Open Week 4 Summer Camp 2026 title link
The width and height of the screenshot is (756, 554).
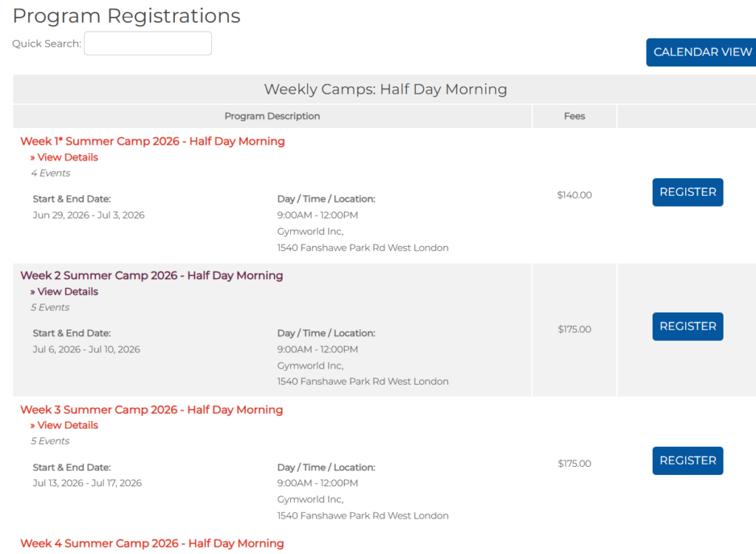tap(151, 544)
